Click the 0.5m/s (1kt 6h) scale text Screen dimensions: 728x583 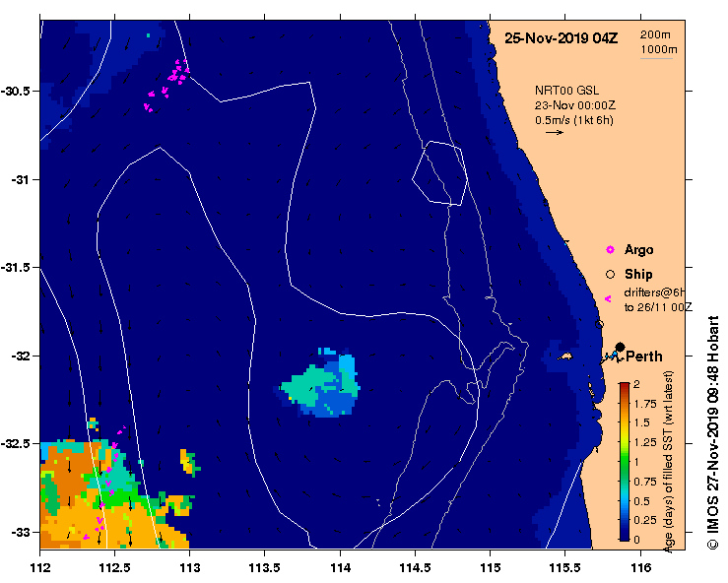574,120
